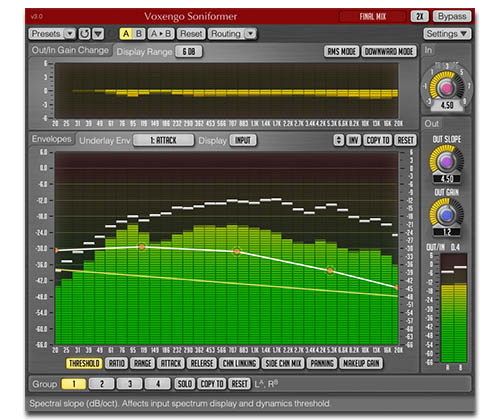The height and width of the screenshot is (420, 500).
Task: Click the INV envelope button
Action: pyautogui.click(x=353, y=140)
